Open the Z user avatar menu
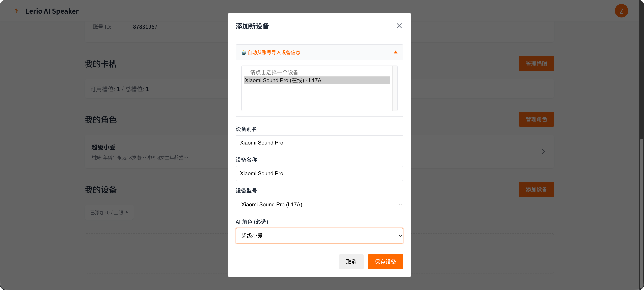The height and width of the screenshot is (290, 644). pos(621,11)
